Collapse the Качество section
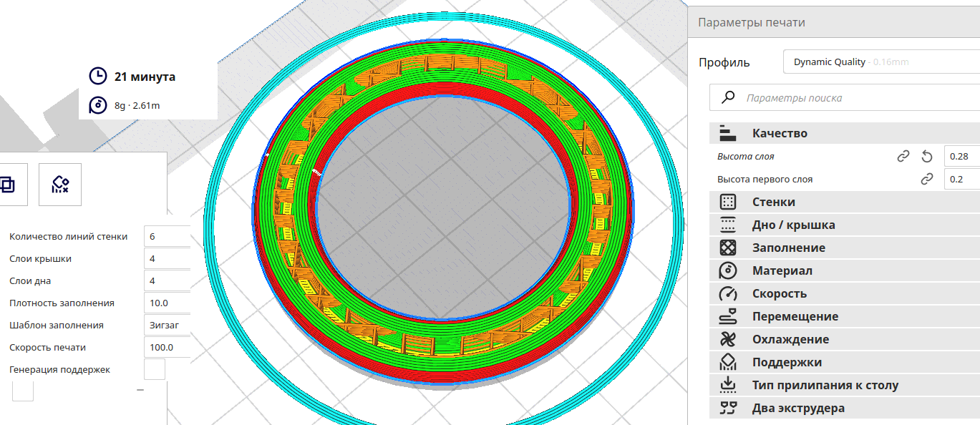Screen dimensions: 980x425 tap(845, 133)
